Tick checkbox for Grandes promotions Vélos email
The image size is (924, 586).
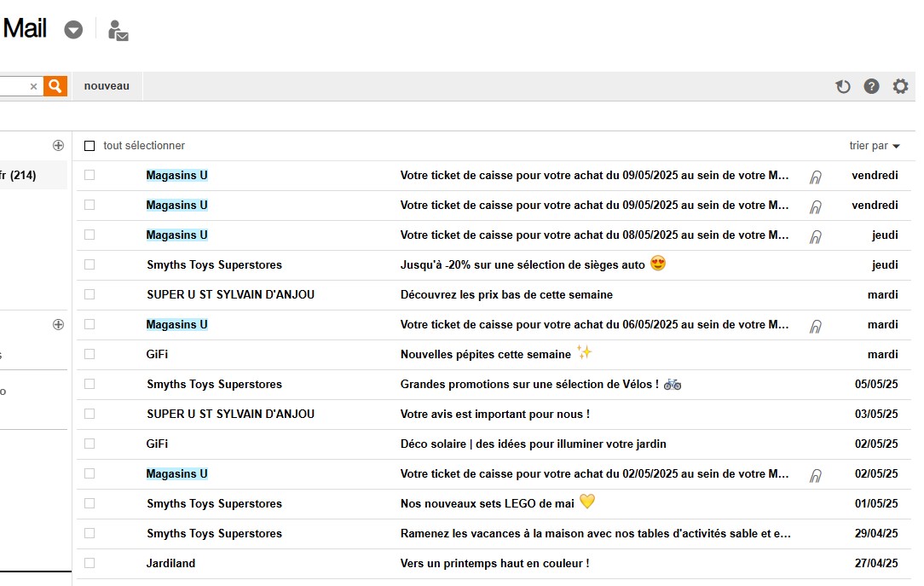coord(90,384)
